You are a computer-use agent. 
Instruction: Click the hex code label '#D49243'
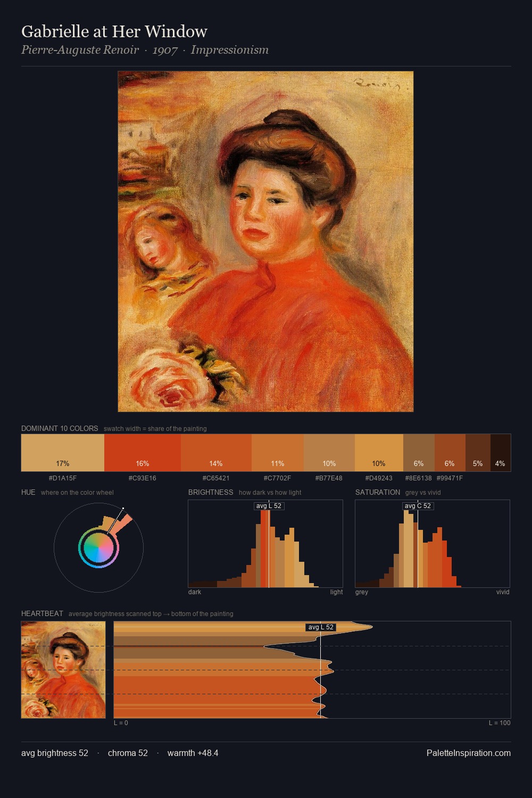[x=379, y=478]
